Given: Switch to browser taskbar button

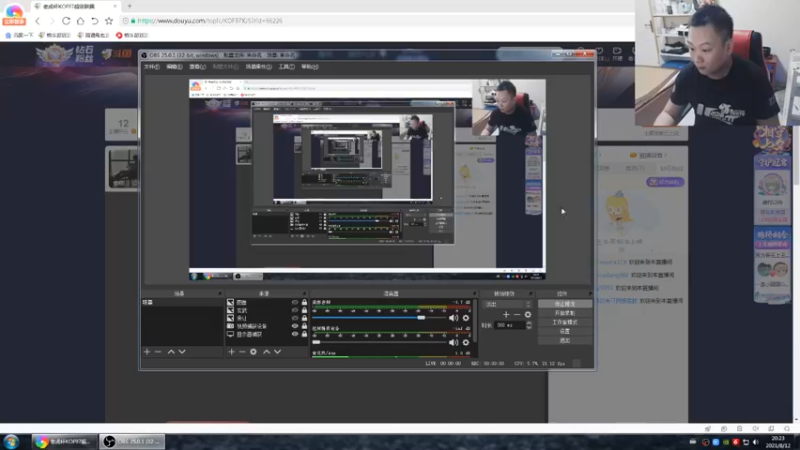Looking at the screenshot, I should pos(64,442).
